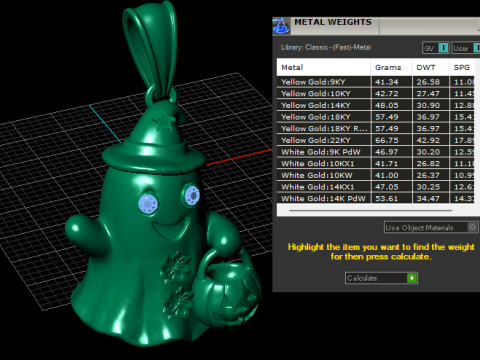
Task: Click the Library: Classic - (Fast)-Metal label
Action: 326,47
